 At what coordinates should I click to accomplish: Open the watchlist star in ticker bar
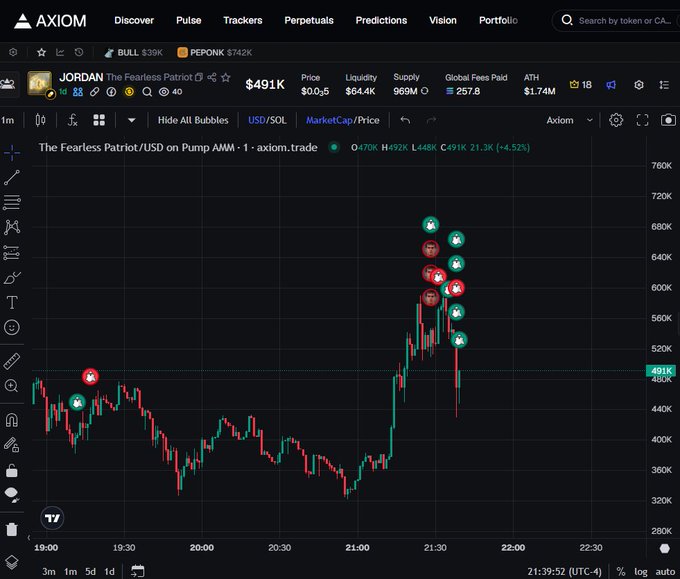click(x=41, y=52)
